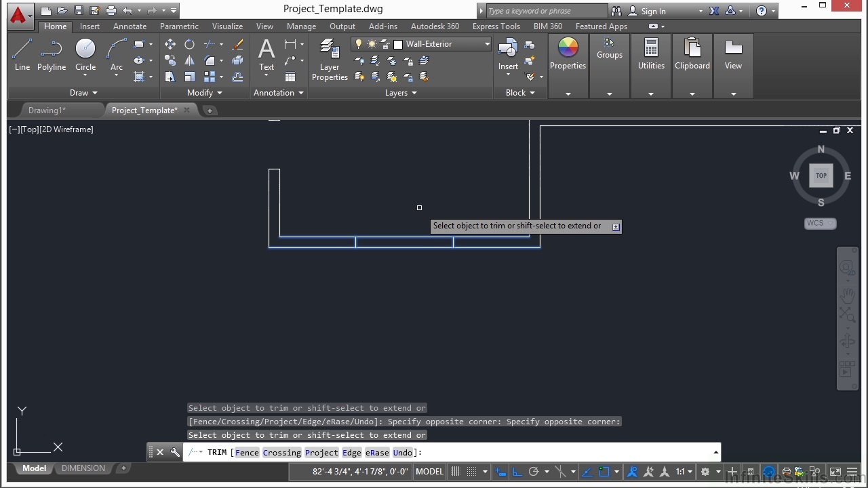
Task: Click the white Wall-Exterior layer color swatch
Action: 398,44
